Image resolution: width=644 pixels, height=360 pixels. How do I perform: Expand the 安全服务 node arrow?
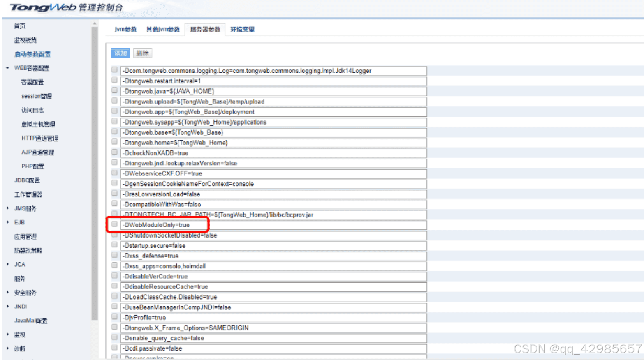[x=7, y=293]
